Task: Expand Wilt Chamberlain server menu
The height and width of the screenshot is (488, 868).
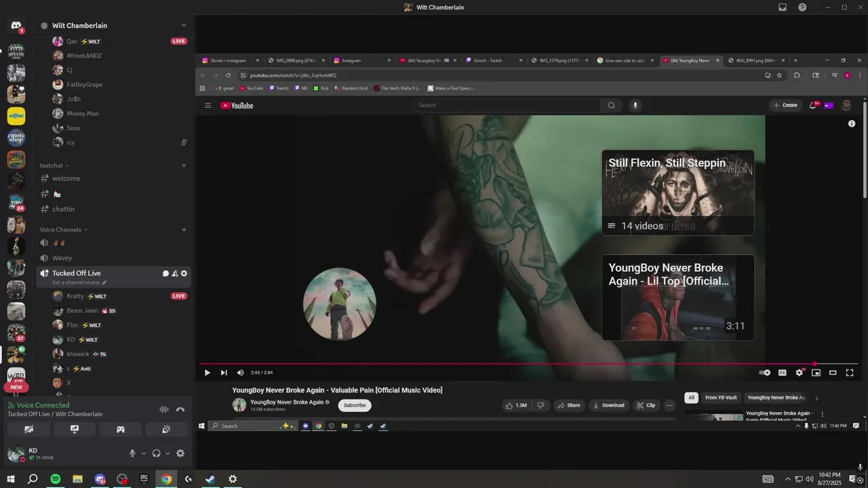Action: pyautogui.click(x=184, y=26)
